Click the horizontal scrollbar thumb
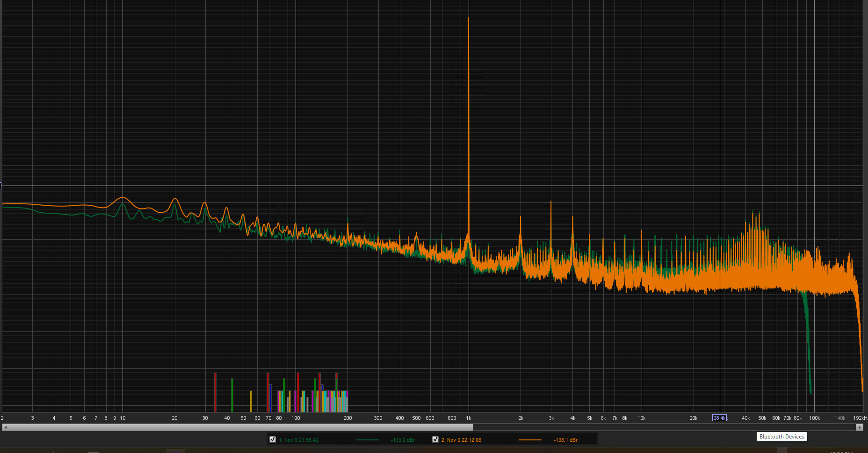 241,427
